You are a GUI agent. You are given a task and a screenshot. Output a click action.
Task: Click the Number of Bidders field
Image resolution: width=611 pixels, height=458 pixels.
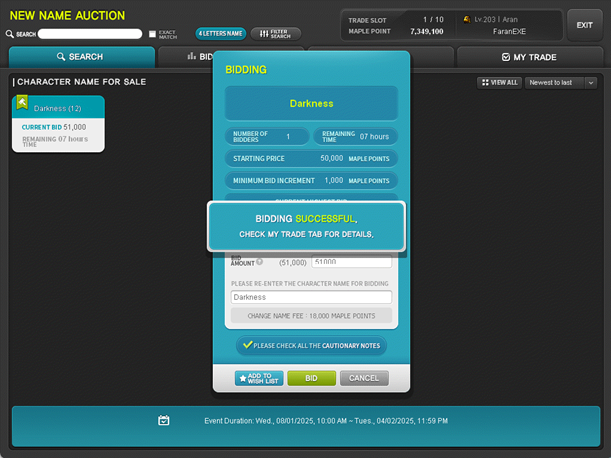pyautogui.click(x=267, y=136)
